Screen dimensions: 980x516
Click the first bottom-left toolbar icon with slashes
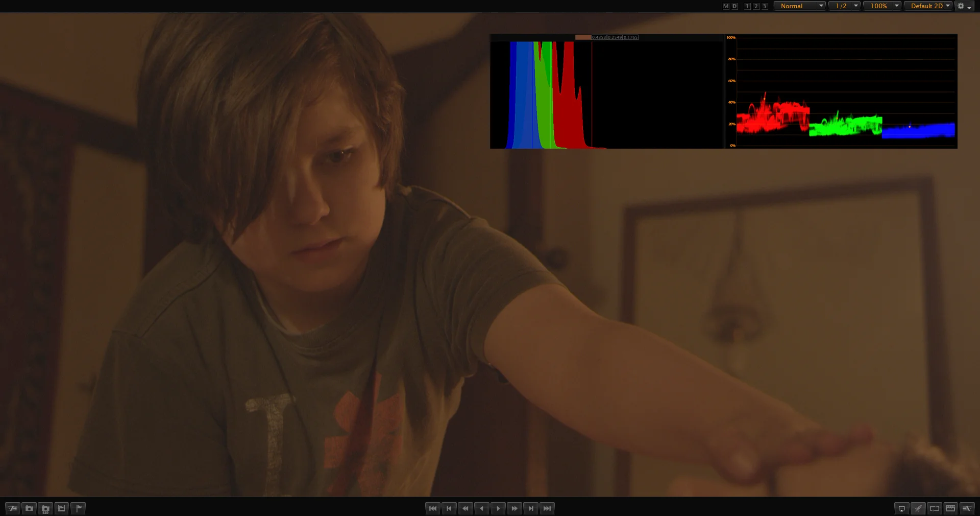(13, 508)
